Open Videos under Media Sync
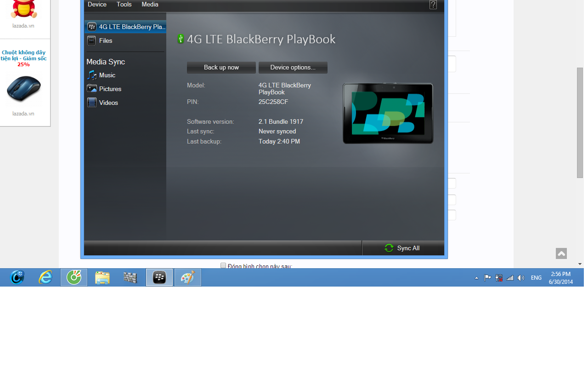This screenshot has width=588, height=368. (108, 103)
